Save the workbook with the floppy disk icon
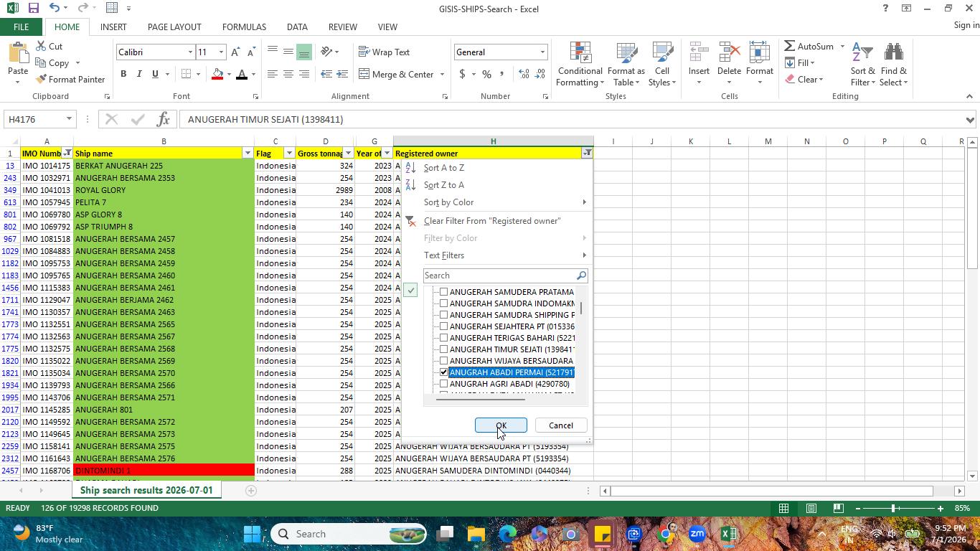This screenshot has width=980, height=551. point(33,9)
